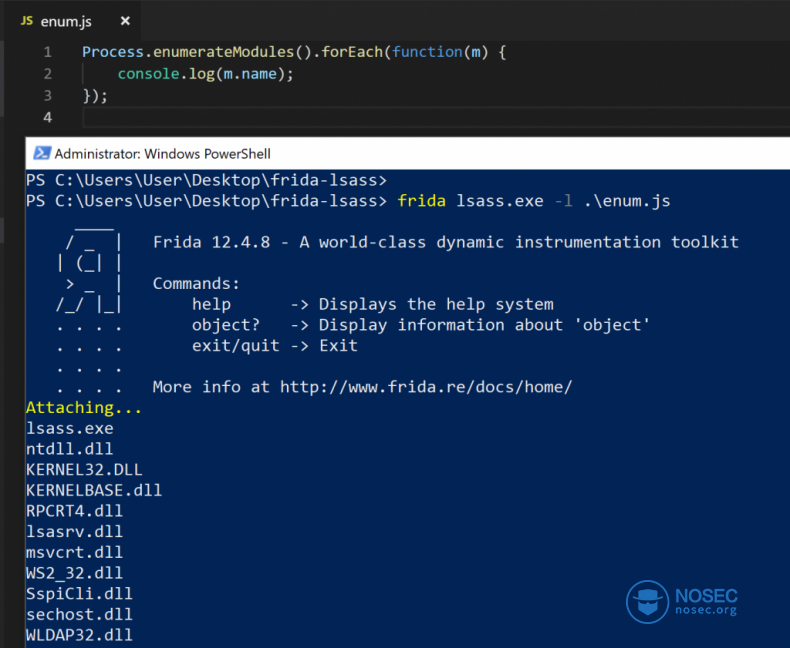Viewport: 790px width, 648px height.
Task: Click WLDAP32.dll in the module output
Action: tap(80, 635)
